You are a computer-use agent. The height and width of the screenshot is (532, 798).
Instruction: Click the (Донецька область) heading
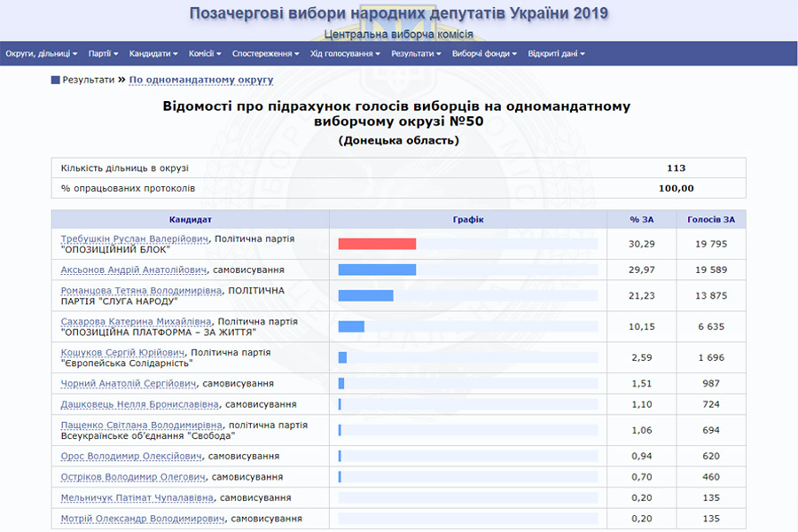398,140
